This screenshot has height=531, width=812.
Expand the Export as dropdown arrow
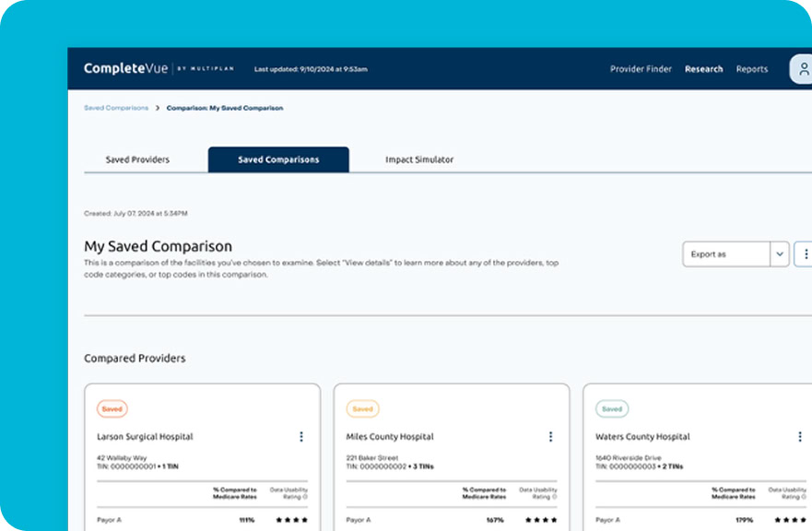(x=780, y=254)
